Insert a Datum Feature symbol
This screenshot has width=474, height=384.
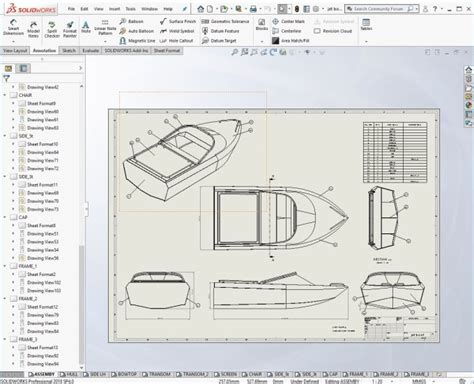click(220, 31)
